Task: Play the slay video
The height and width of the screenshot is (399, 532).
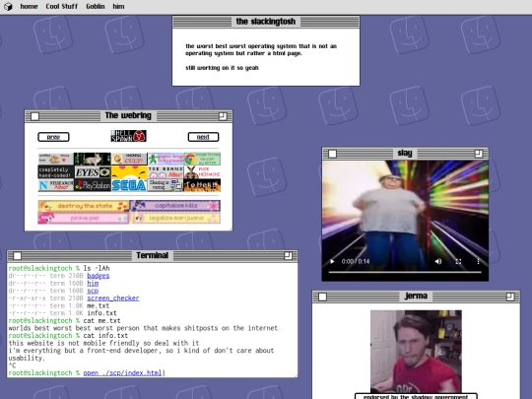Action: 332,261
